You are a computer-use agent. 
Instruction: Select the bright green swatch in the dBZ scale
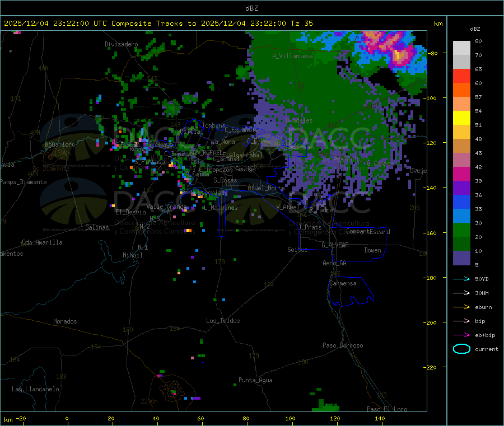click(x=461, y=230)
